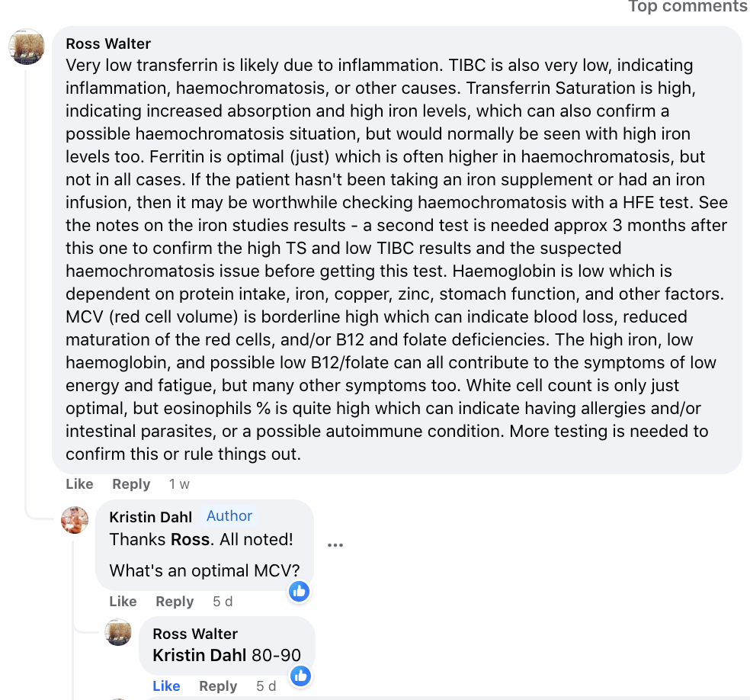750x700 pixels.
Task: Click the Kristin Dahl mention in the 80-90 reply
Action: point(199,655)
